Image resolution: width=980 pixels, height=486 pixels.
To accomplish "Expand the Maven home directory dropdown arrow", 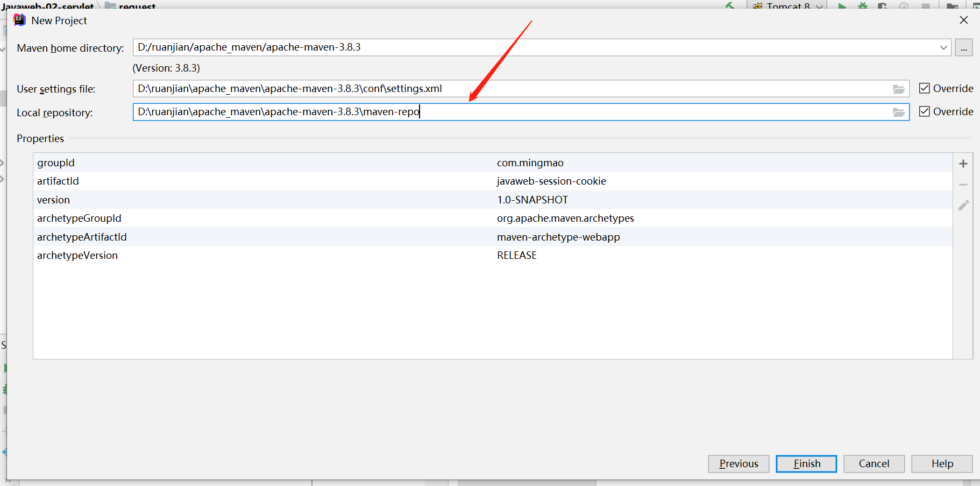I will tap(943, 47).
